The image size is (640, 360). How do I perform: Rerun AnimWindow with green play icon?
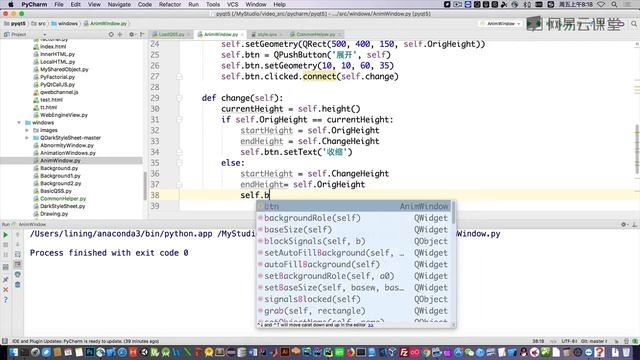click(x=6, y=235)
